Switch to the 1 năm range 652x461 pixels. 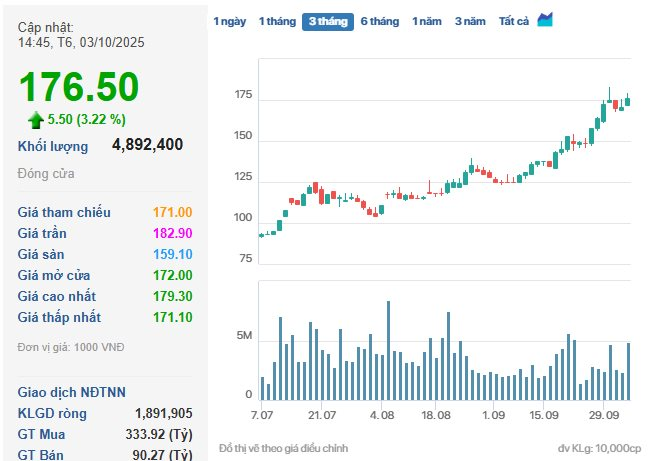coord(427,21)
